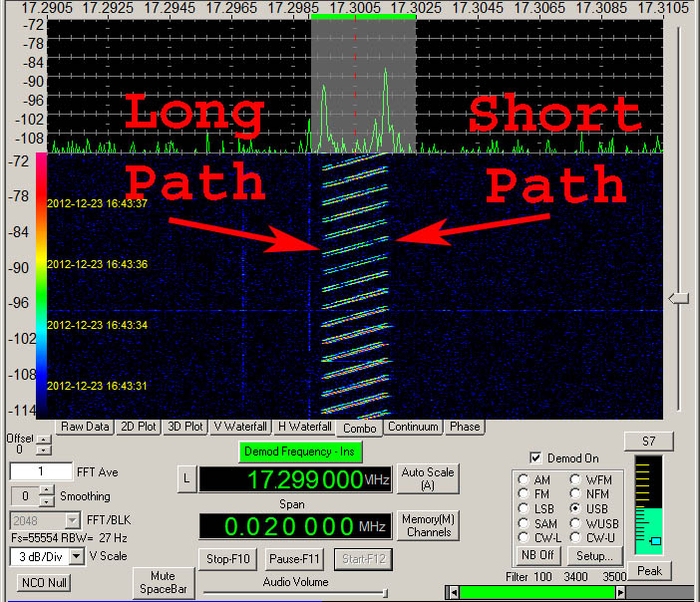
Task: Open the 3 dB/Div V Scale dropdown
Action: [77, 556]
